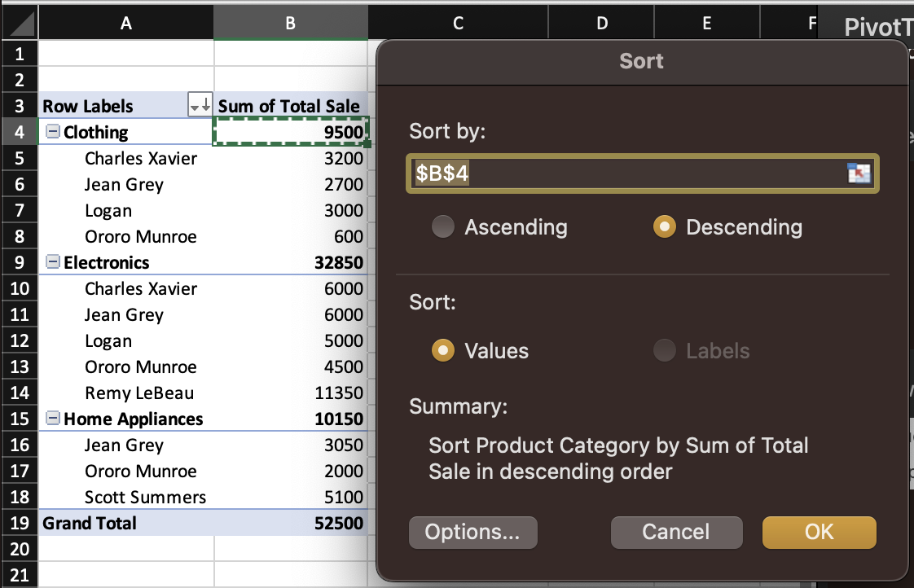Open the Row Labels filter dropdown
Image resolution: width=914 pixels, height=588 pixels.
coord(200,106)
